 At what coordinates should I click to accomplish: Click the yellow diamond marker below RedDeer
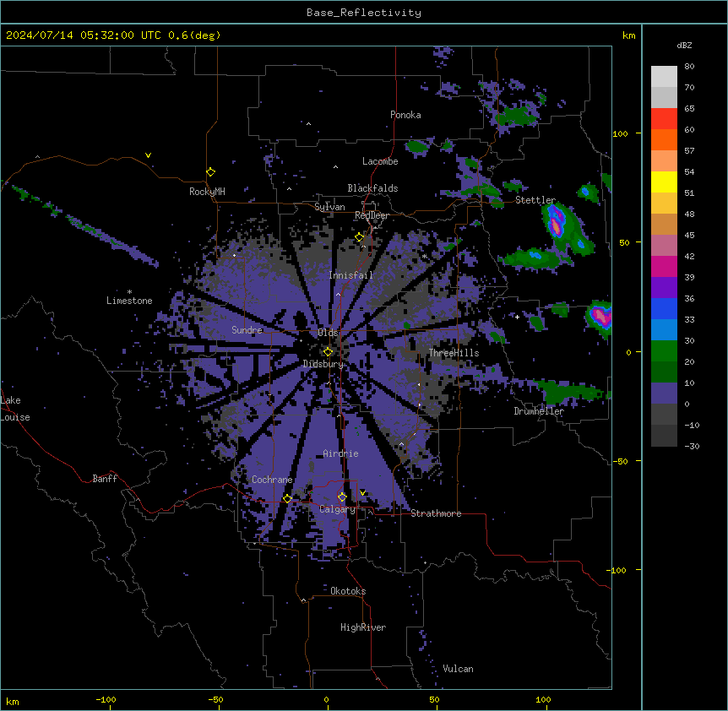(x=360, y=237)
